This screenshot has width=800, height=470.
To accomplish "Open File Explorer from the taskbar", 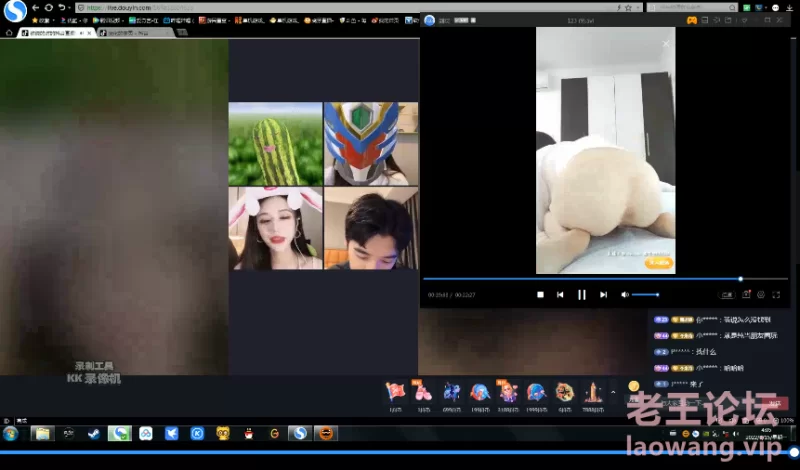I will (42, 434).
